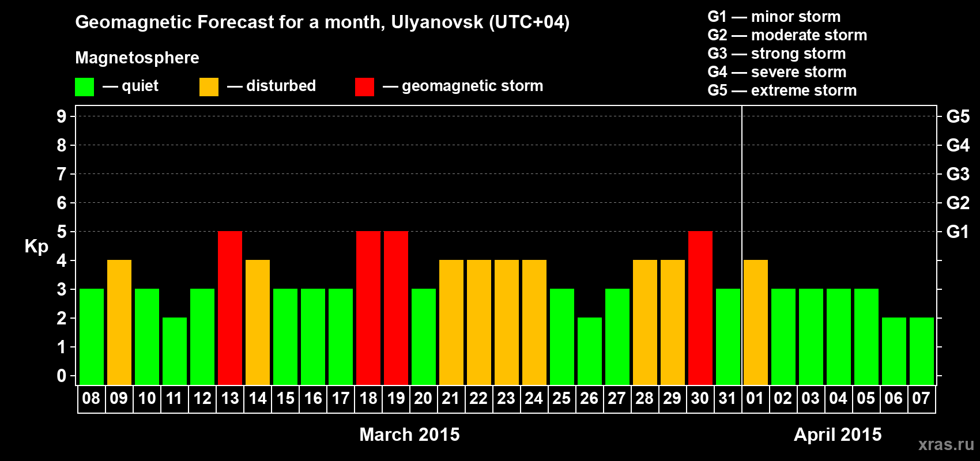This screenshot has width=980, height=461.
Task: Click the red bar for March 19
Action: point(396,308)
